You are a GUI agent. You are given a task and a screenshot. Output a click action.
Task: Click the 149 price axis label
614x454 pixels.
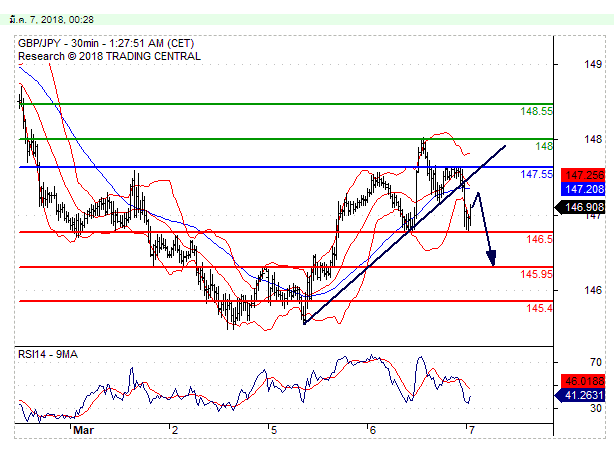click(593, 64)
